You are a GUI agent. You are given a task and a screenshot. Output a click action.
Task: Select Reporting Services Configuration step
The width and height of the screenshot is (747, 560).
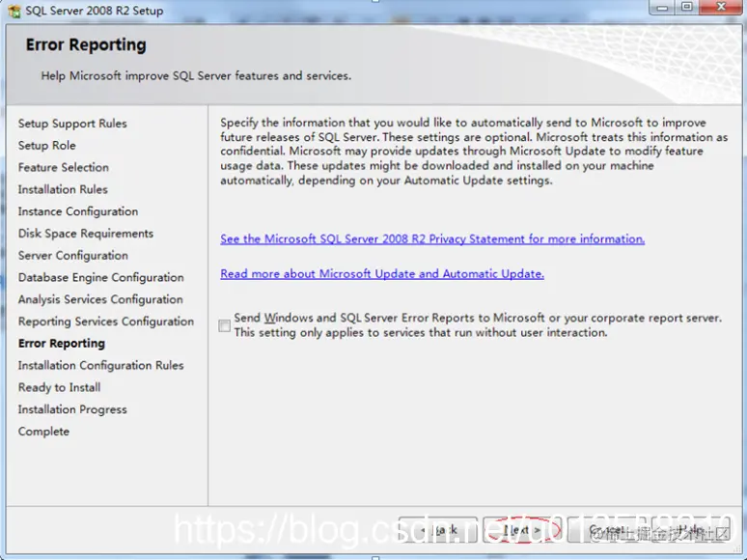pos(106,322)
